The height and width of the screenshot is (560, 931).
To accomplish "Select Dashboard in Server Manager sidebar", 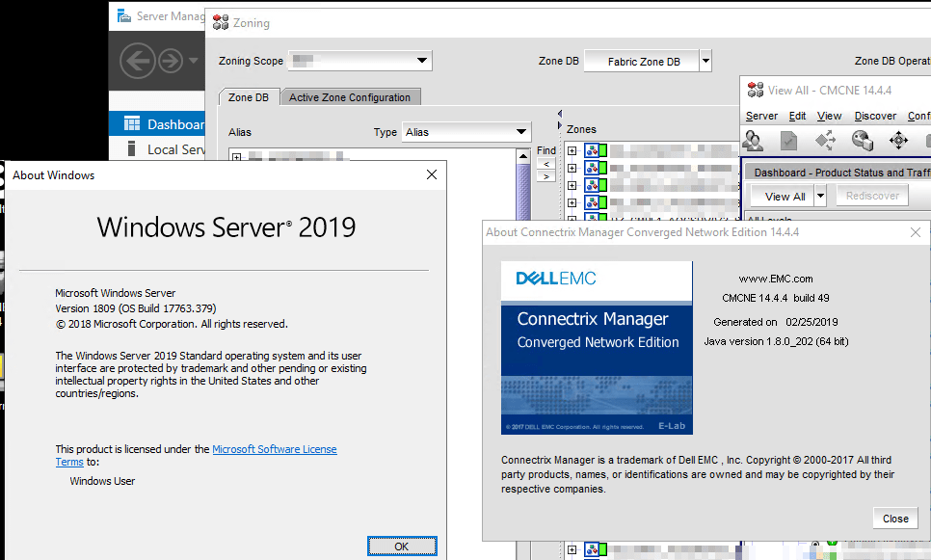I will tap(157, 124).
